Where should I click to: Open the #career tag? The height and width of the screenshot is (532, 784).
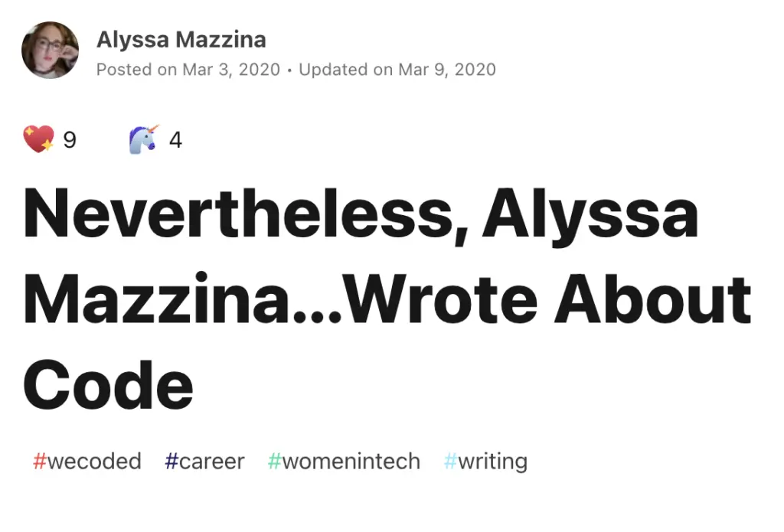pos(204,461)
